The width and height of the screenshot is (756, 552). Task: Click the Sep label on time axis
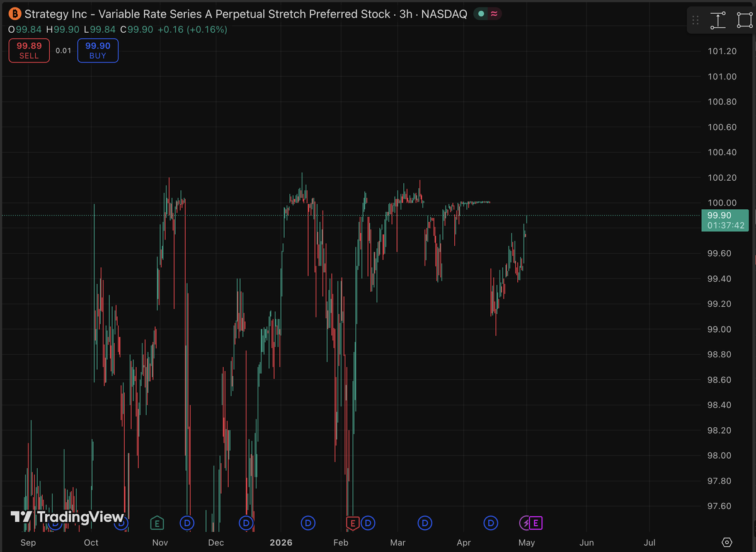coord(28,543)
